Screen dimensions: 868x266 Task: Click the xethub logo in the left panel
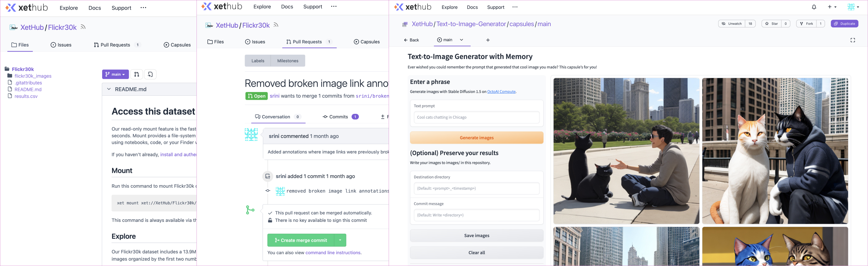coord(27,7)
